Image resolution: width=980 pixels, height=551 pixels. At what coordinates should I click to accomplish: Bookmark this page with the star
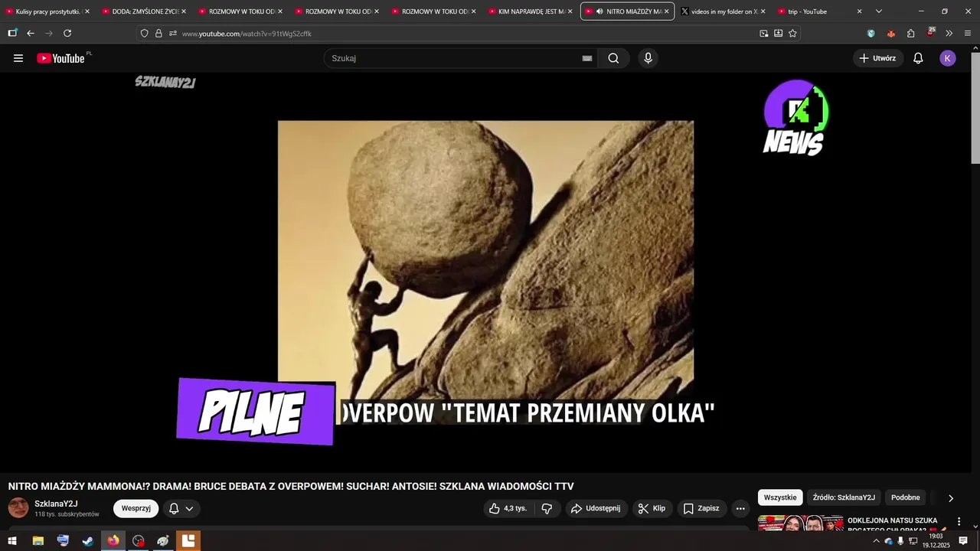pyautogui.click(x=792, y=34)
